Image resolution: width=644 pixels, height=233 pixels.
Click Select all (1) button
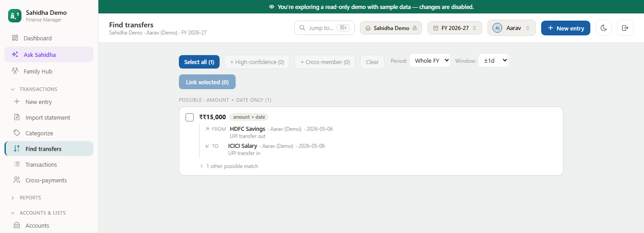(x=199, y=62)
